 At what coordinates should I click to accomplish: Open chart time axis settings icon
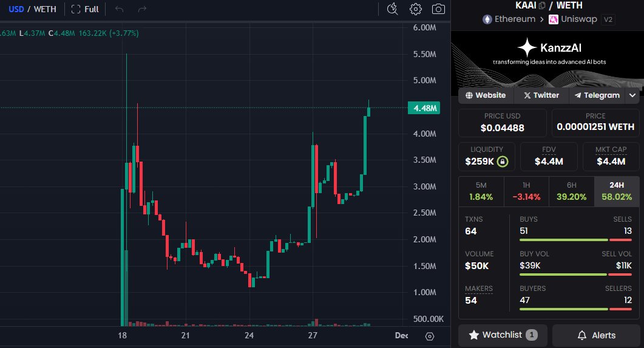click(430, 336)
